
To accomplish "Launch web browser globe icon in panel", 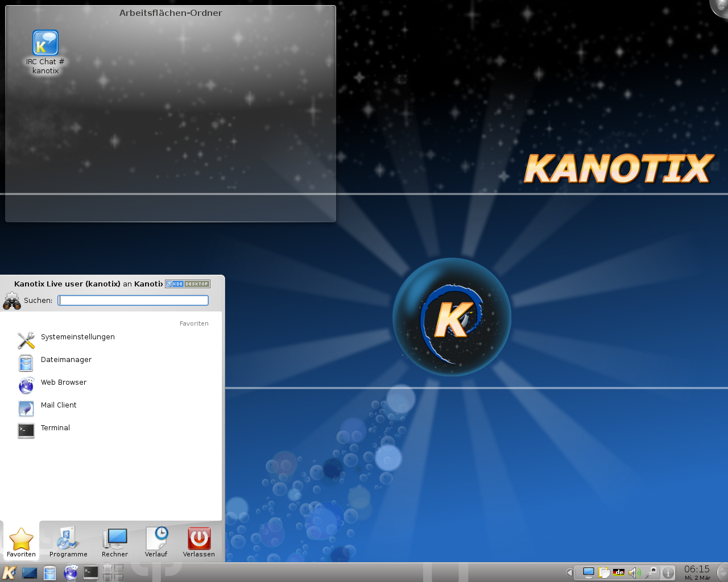I will click(x=71, y=573).
